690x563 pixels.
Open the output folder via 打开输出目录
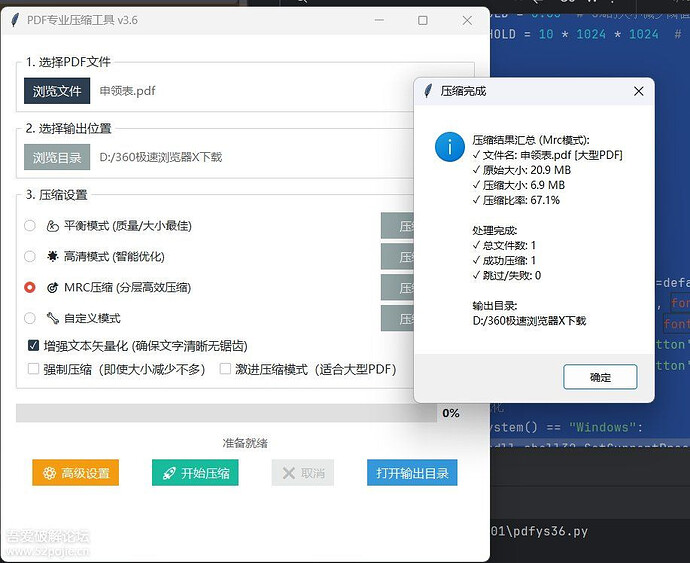(x=411, y=473)
